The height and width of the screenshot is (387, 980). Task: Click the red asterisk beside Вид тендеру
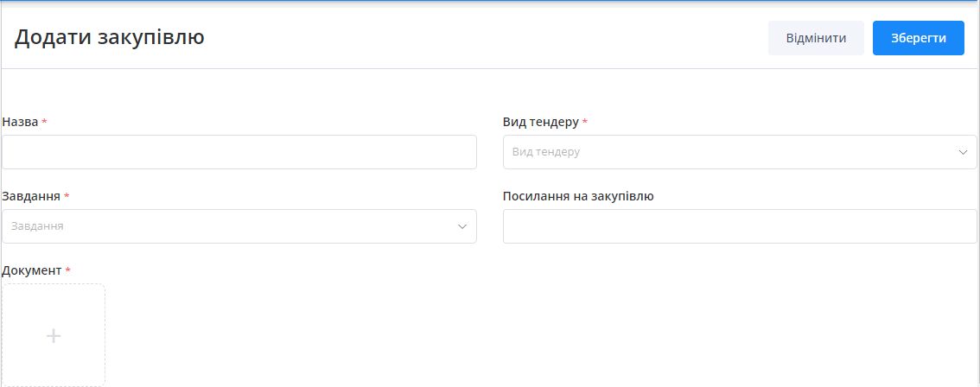click(585, 122)
